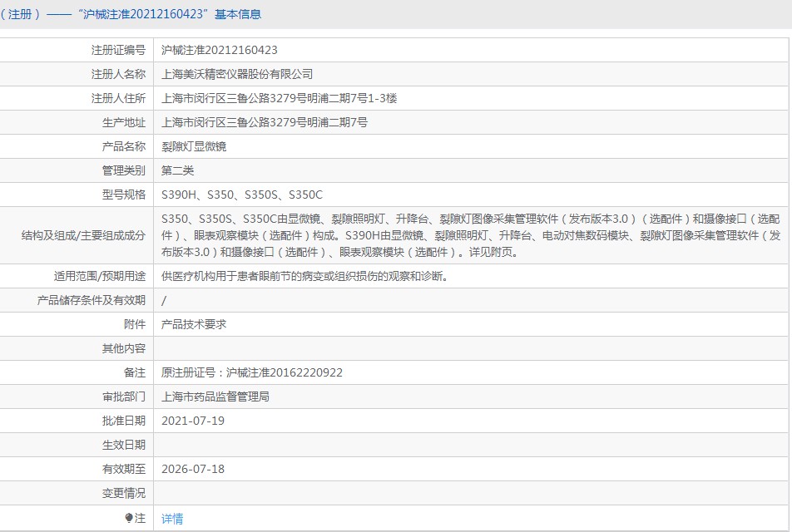The width and height of the screenshot is (792, 532).
Task: Click the 结构及组成/主要组成成分 label
Action: [x=83, y=235]
